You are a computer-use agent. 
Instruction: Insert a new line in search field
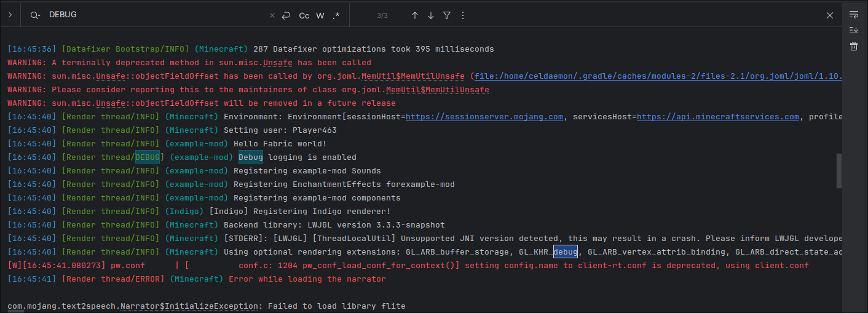pyautogui.click(x=286, y=15)
